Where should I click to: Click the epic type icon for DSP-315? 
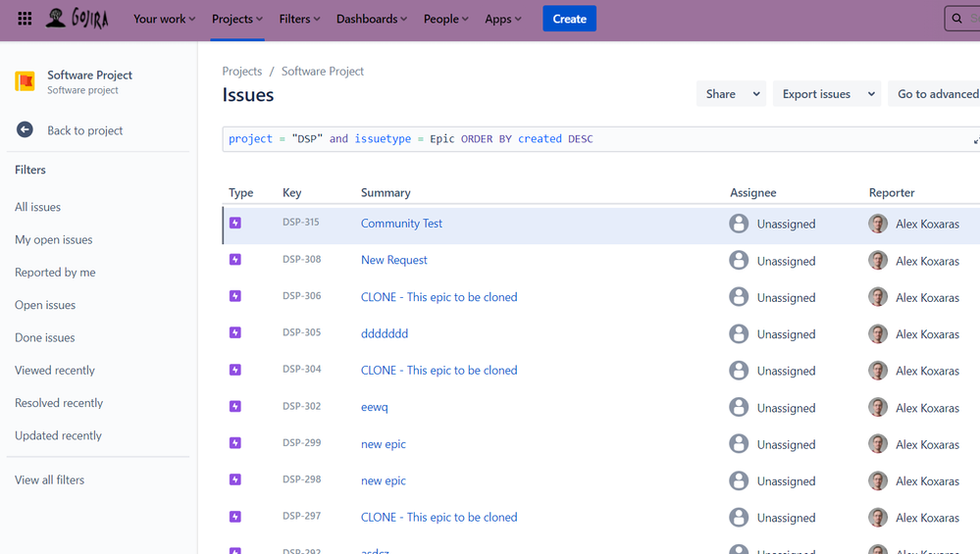point(235,224)
